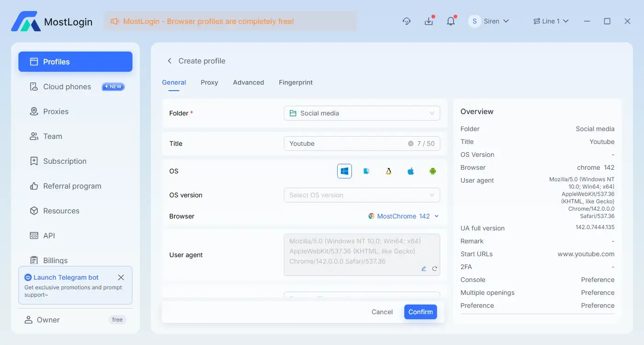Open the MostChrome 142 browser version dropdown
This screenshot has width=644, height=345.
coord(403,216)
